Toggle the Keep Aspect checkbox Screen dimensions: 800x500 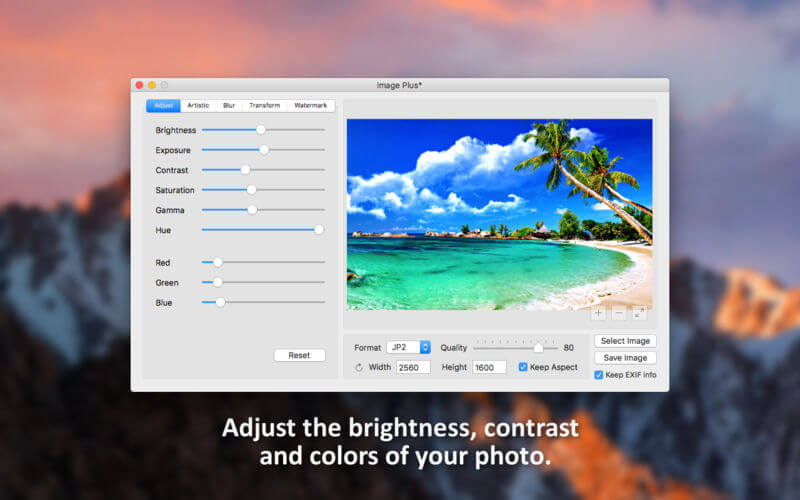coord(523,367)
